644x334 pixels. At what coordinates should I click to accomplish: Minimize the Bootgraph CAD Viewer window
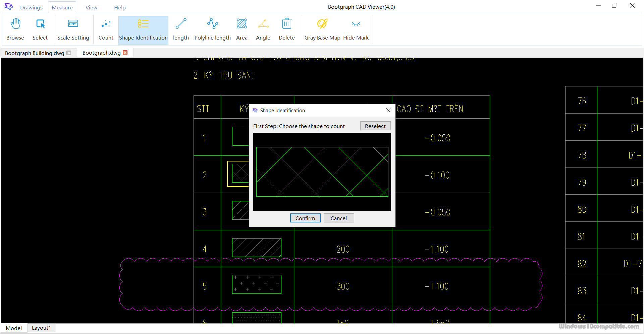coord(598,6)
